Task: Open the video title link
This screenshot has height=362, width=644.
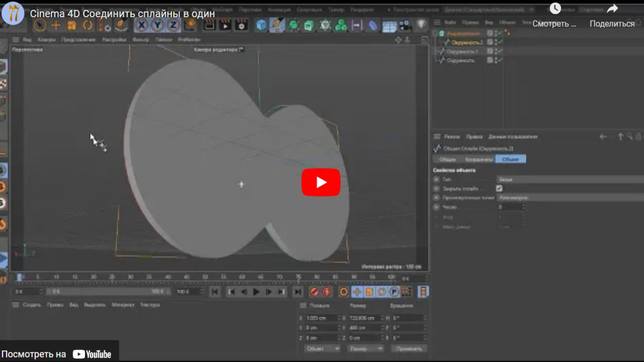Action: coord(122,13)
